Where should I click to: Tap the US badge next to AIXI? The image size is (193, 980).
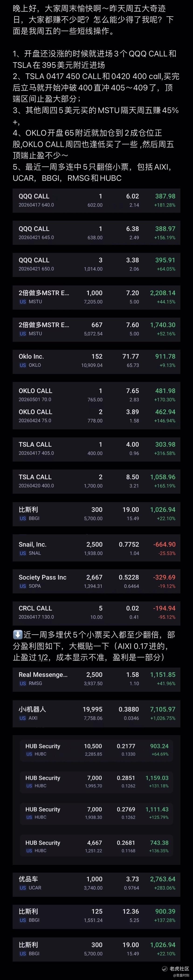tap(23, 718)
